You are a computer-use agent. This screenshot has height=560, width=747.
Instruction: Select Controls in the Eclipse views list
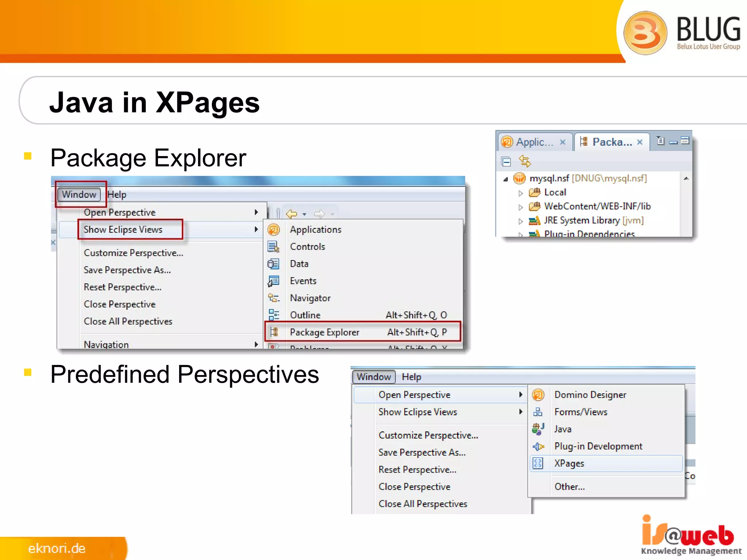[x=307, y=247]
